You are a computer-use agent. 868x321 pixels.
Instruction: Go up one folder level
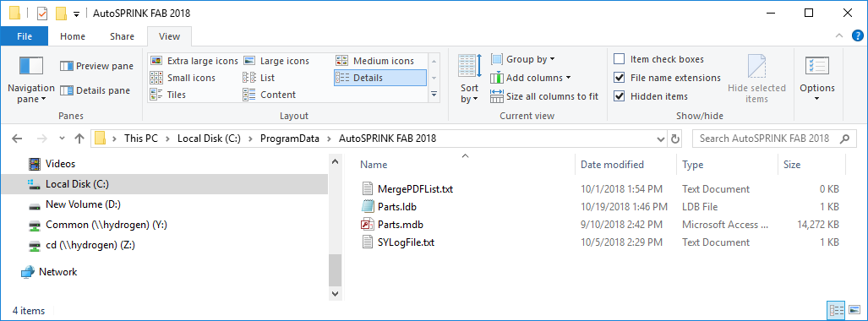click(79, 139)
